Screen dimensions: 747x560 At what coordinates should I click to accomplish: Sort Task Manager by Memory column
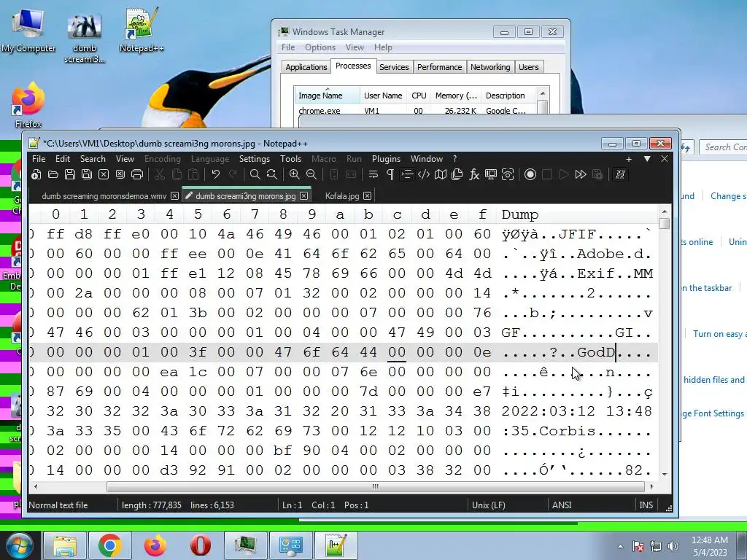457,96
